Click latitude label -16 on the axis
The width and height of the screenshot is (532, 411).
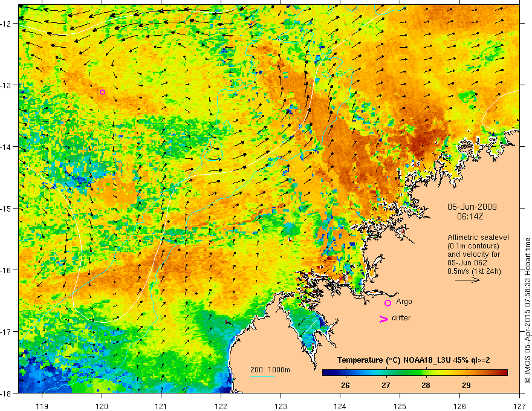6,270
